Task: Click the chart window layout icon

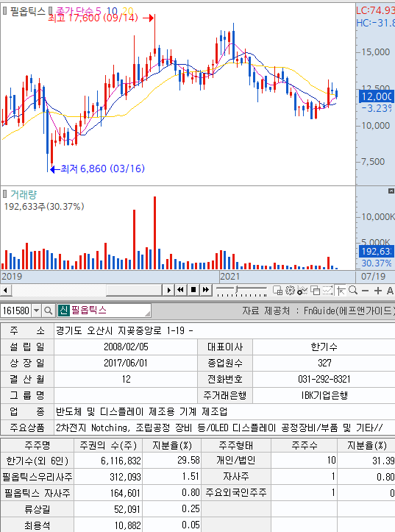Action: [277, 291]
